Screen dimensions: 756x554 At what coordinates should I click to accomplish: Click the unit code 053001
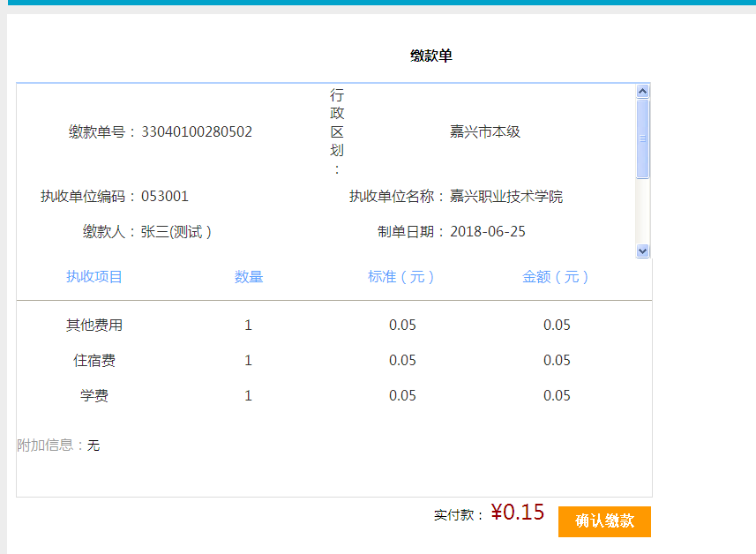(x=165, y=197)
